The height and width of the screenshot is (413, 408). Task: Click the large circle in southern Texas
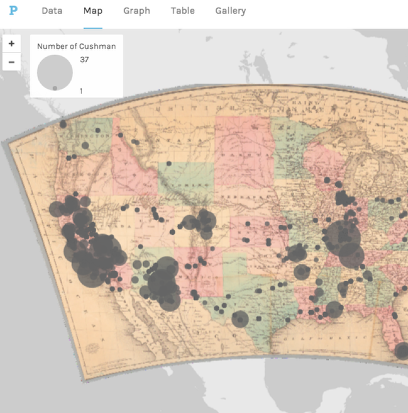(x=240, y=319)
